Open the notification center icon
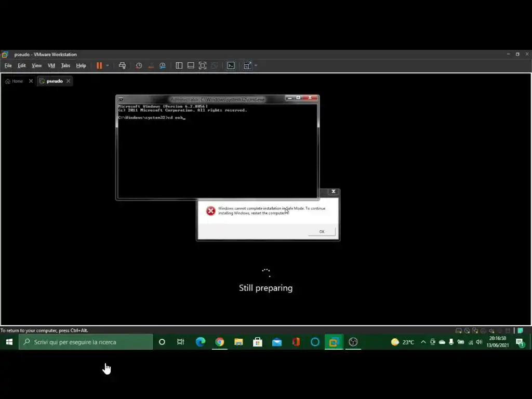 click(x=520, y=343)
